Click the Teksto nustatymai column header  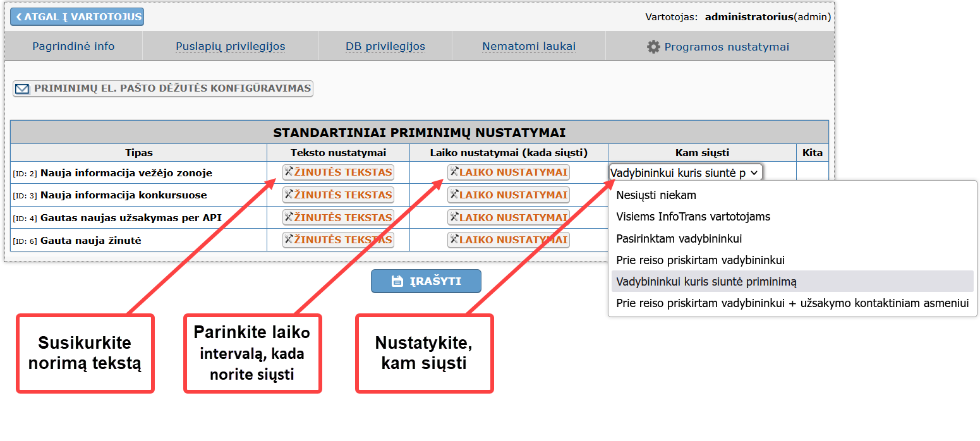[x=338, y=153]
